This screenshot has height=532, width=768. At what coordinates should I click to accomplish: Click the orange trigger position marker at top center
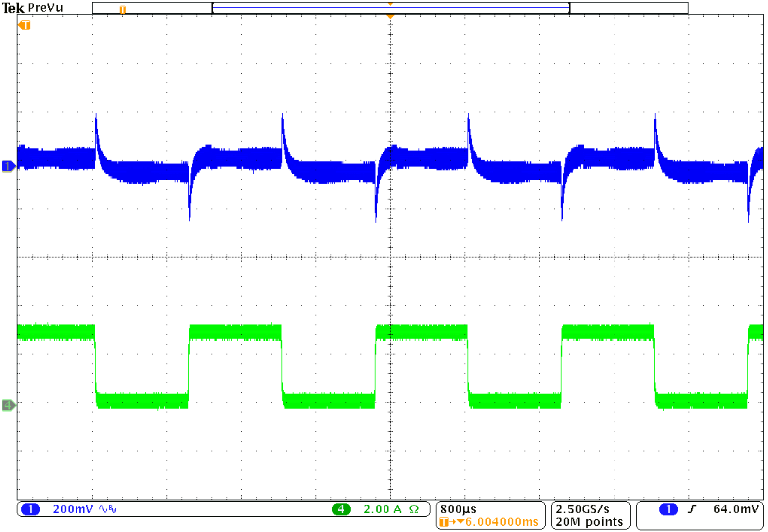point(390,16)
